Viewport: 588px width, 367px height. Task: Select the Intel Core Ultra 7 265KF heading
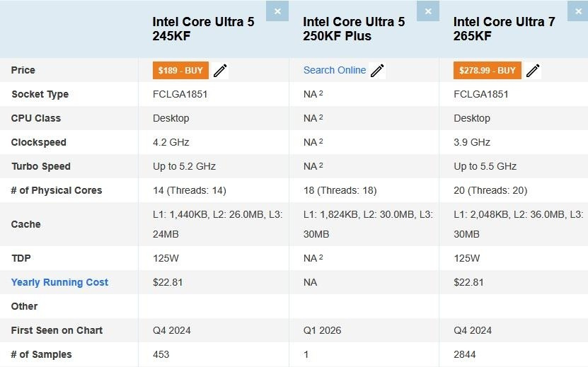pyautogui.click(x=504, y=29)
